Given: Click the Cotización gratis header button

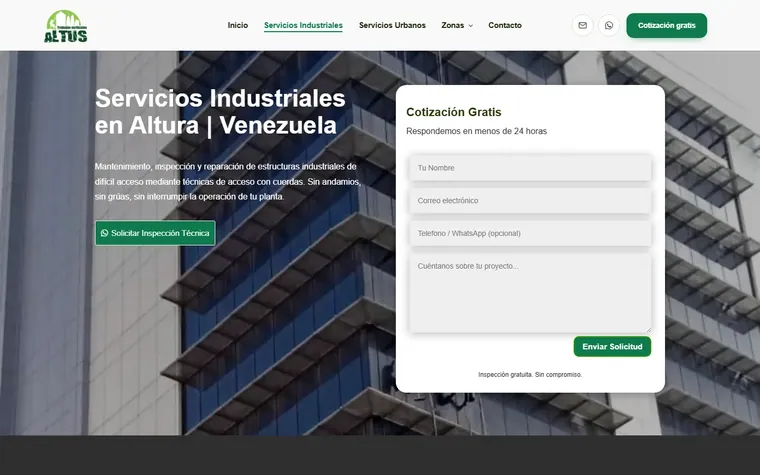Looking at the screenshot, I should pyautogui.click(x=666, y=25).
